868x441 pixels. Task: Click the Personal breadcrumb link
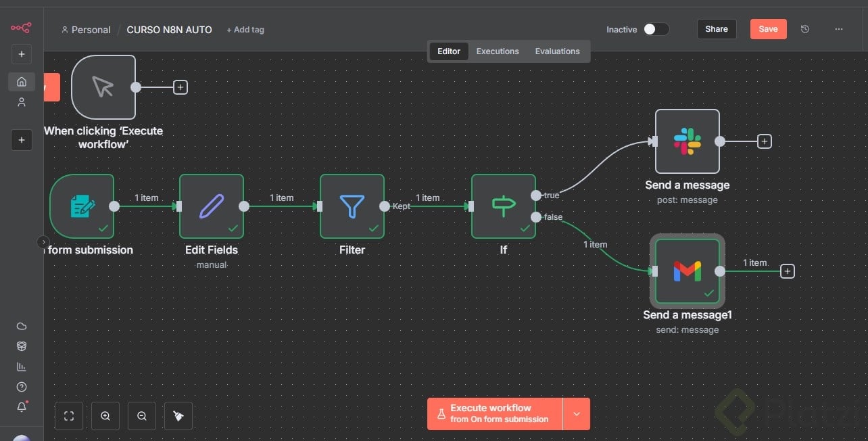85,30
